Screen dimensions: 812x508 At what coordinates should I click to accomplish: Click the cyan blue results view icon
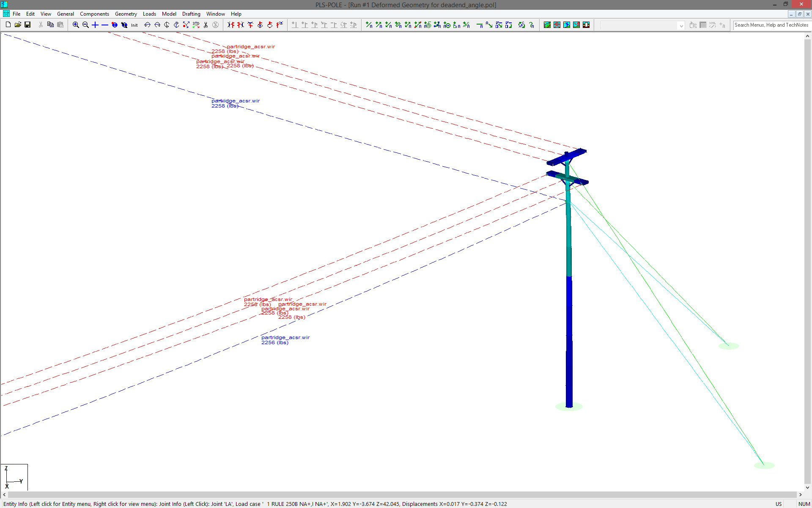pos(567,25)
